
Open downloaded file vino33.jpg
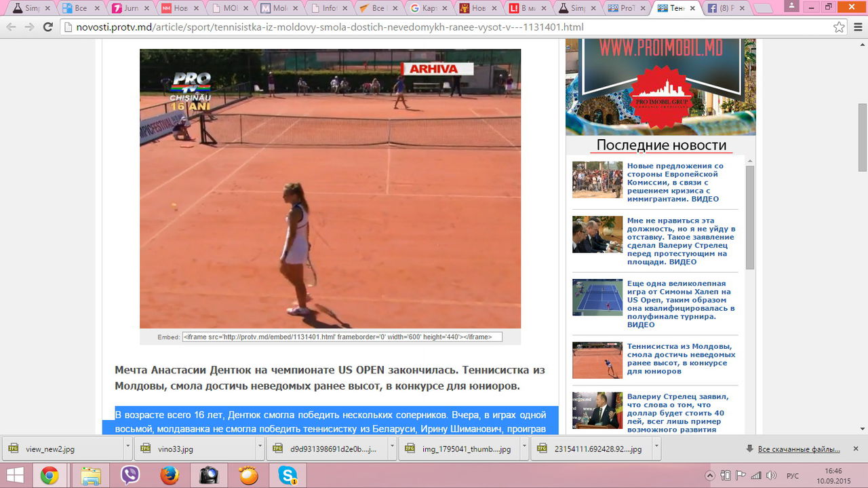point(195,449)
